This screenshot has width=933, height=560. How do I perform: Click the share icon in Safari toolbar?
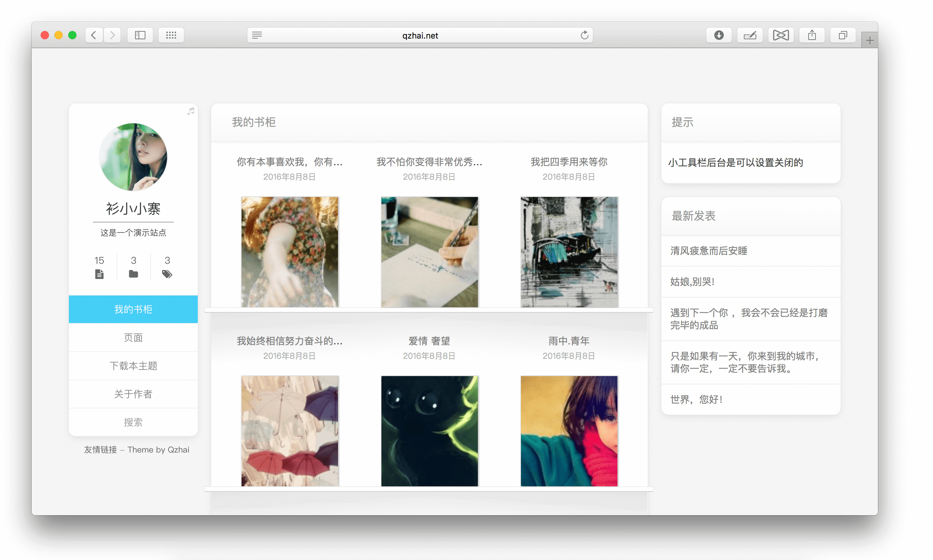click(811, 35)
